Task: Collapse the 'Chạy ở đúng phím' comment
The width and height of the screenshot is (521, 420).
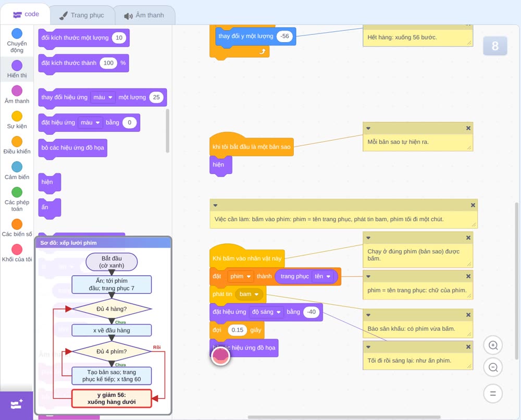Action: tap(368, 238)
